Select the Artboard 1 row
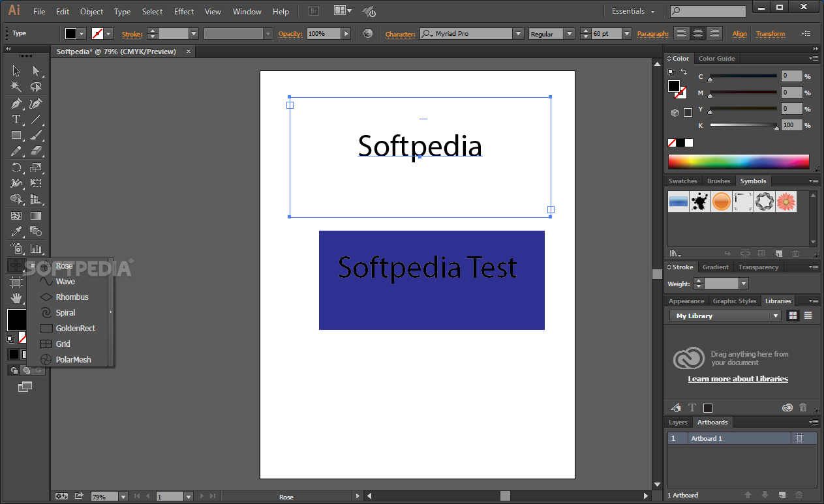This screenshot has height=504, width=824. 742,439
